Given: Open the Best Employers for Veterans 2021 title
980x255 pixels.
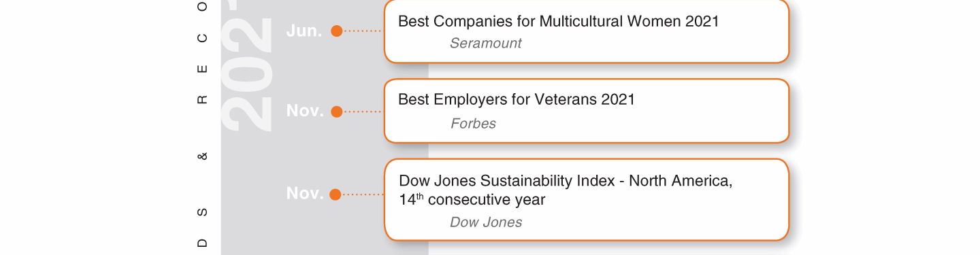Looking at the screenshot, I should [x=516, y=100].
